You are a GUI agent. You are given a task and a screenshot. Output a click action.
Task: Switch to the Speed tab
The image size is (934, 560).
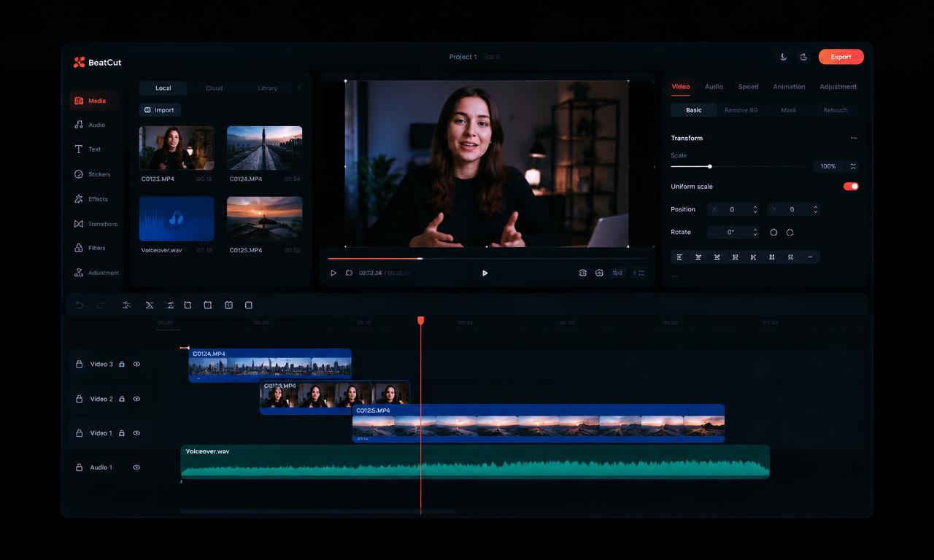point(748,86)
